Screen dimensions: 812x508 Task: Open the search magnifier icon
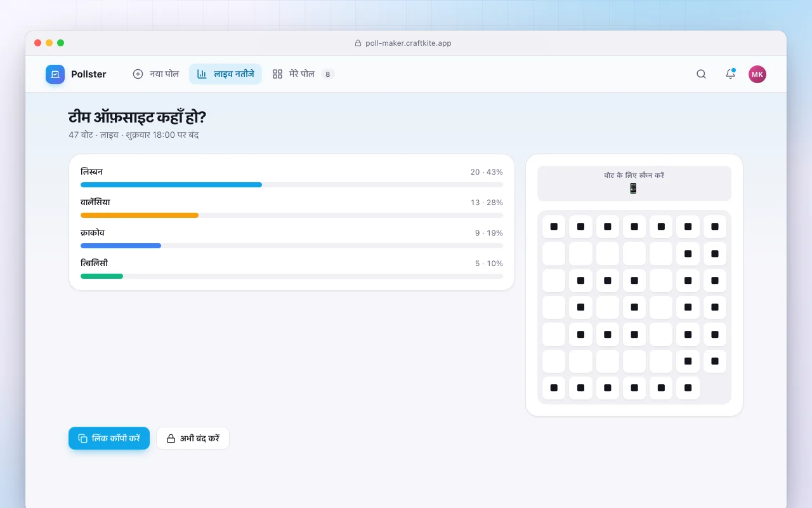pos(701,74)
